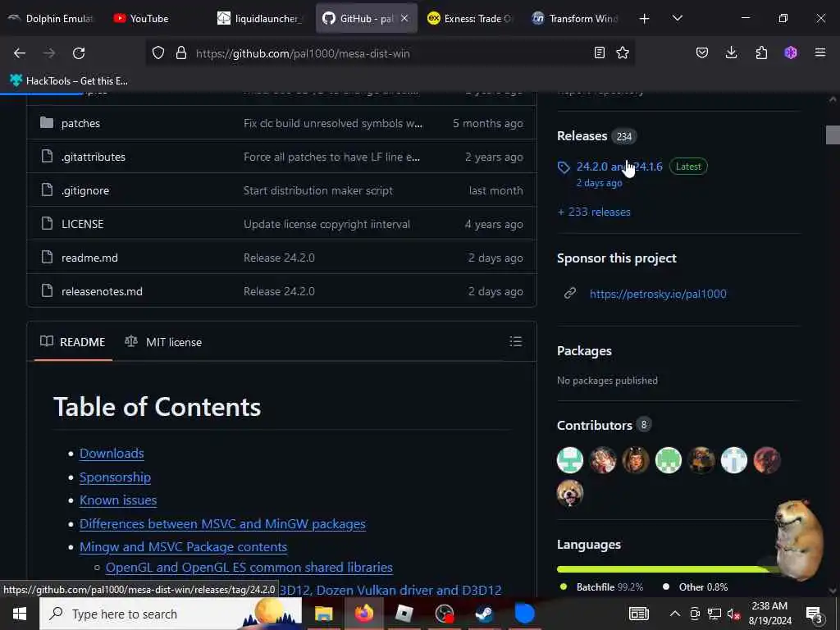
Task: Open the Windows Start menu
Action: pyautogui.click(x=20, y=614)
